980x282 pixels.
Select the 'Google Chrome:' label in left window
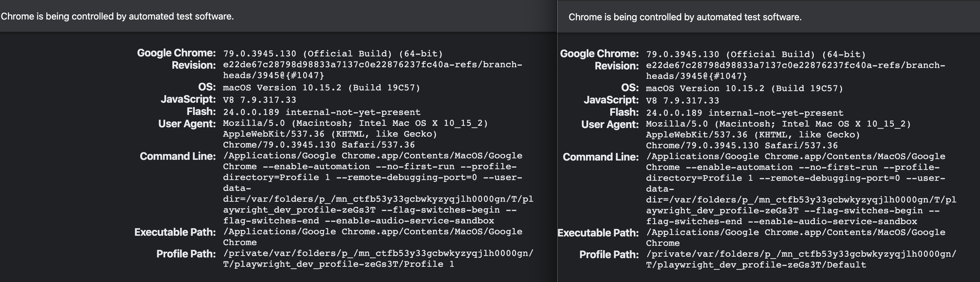tap(176, 53)
